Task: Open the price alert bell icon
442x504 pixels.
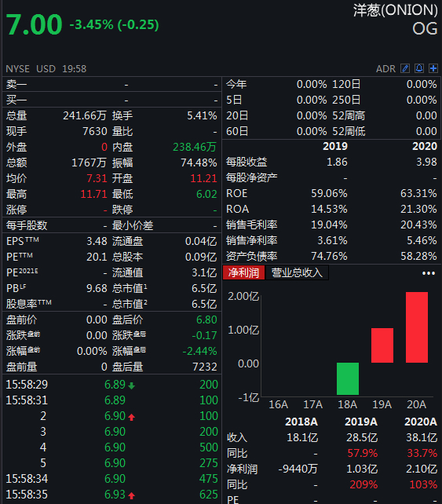Action: pos(419,68)
